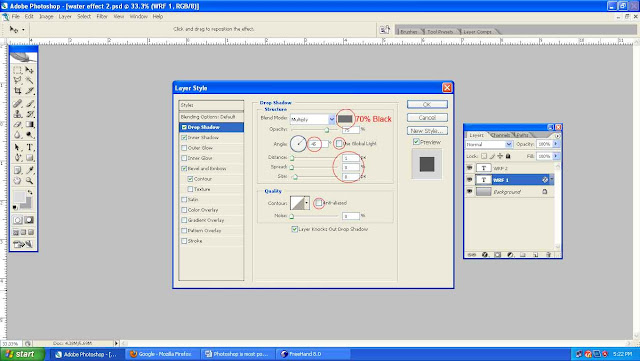The height and width of the screenshot is (361, 640).
Task: Choose the Healing Brush tool
Action: pos(18,103)
